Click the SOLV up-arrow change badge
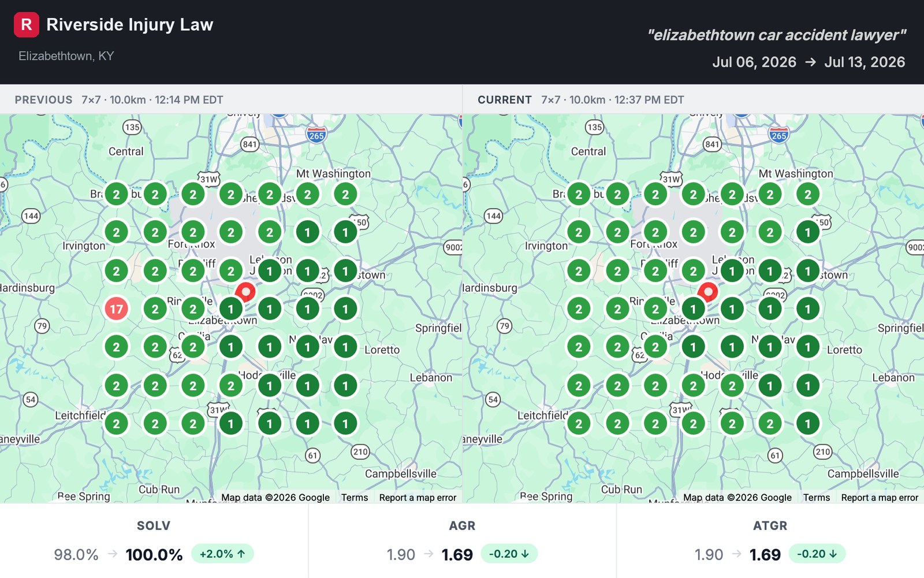Screen dimensions: 924x578 tap(222, 554)
